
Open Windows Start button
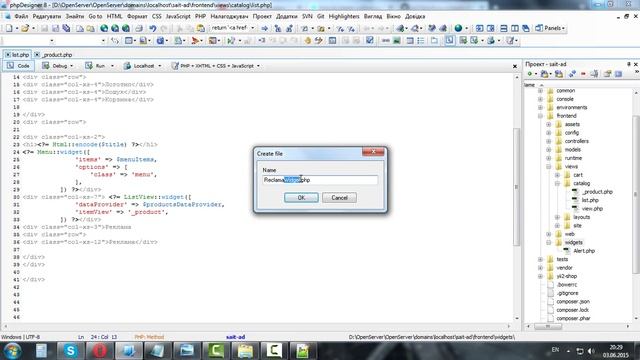point(12,351)
